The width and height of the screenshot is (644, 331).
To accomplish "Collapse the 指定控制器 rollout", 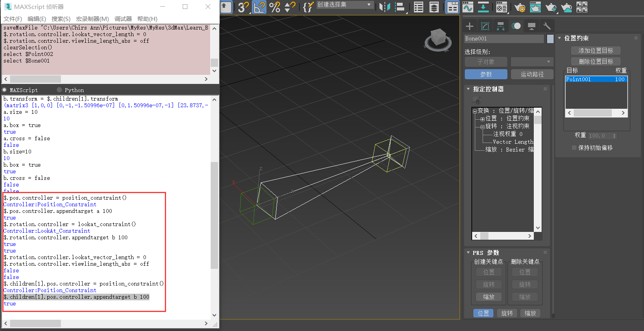I will [468, 89].
